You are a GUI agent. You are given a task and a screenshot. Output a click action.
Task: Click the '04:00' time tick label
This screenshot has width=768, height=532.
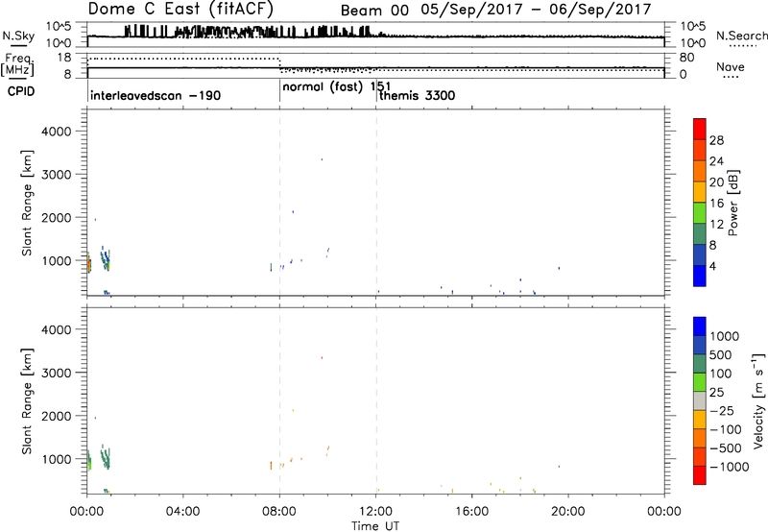tap(182, 512)
